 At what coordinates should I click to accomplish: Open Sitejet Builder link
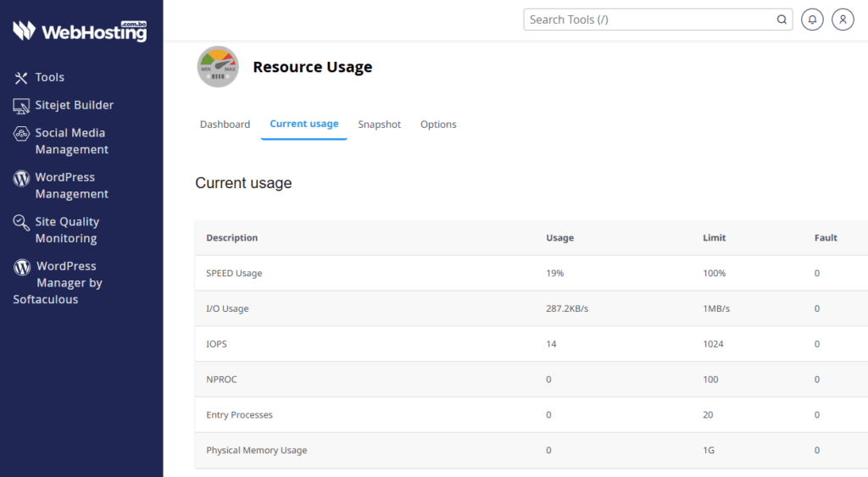click(x=75, y=105)
